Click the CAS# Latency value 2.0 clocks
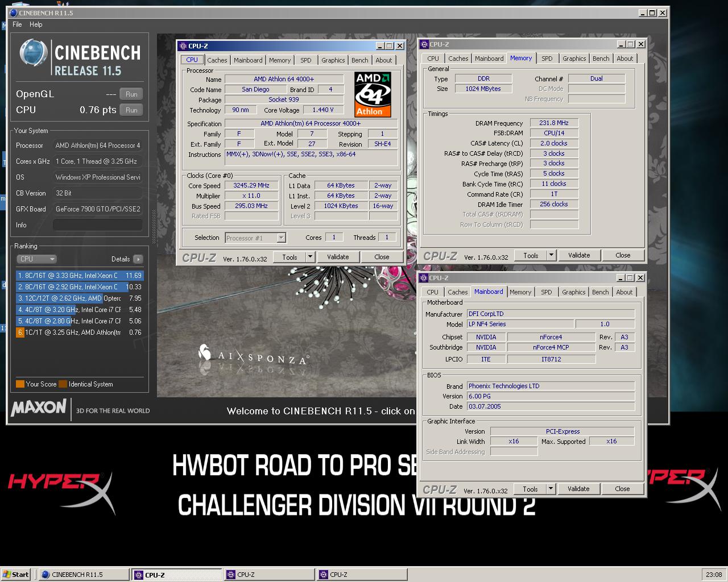The image size is (728, 582). (x=554, y=143)
